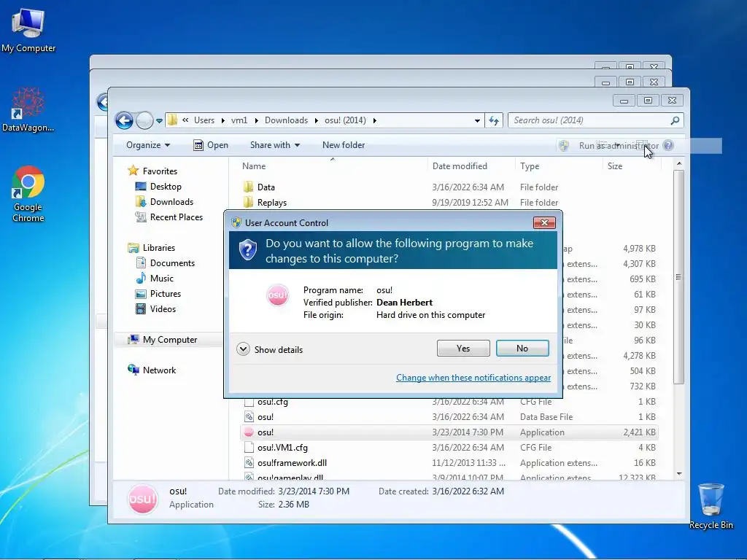This screenshot has height=560, width=747.
Task: Select the Replays folder icon
Action: pyautogui.click(x=248, y=202)
